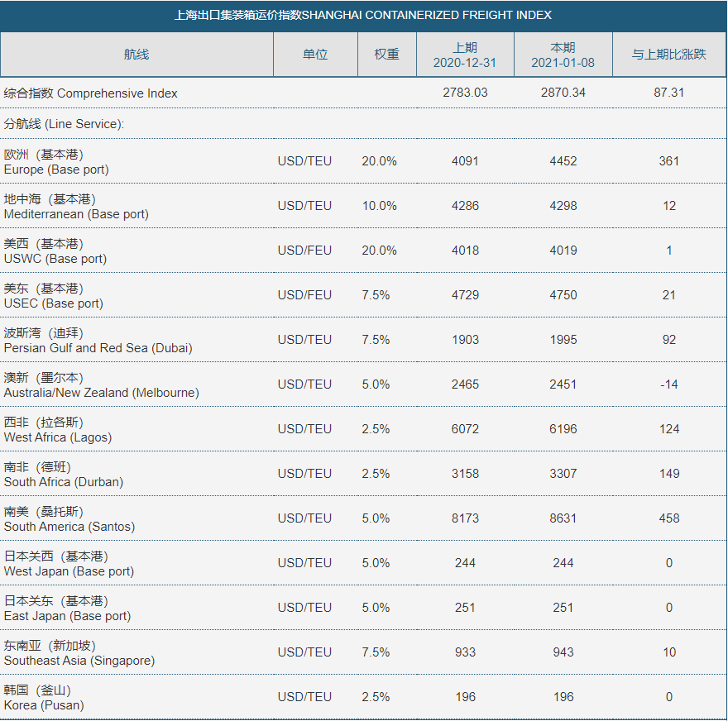This screenshot has height=721, width=728.
Task: Click the 权重 column header
Action: click(x=386, y=55)
